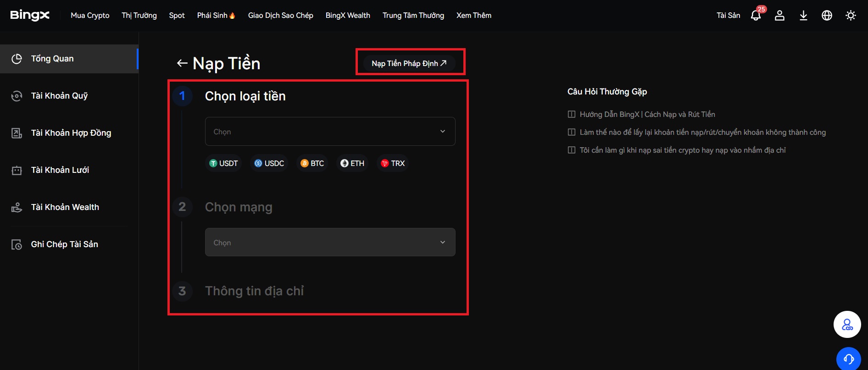Click the book icon beside Hướng Dẫn BingX
Viewport: 868px width, 370px height.
(572, 114)
